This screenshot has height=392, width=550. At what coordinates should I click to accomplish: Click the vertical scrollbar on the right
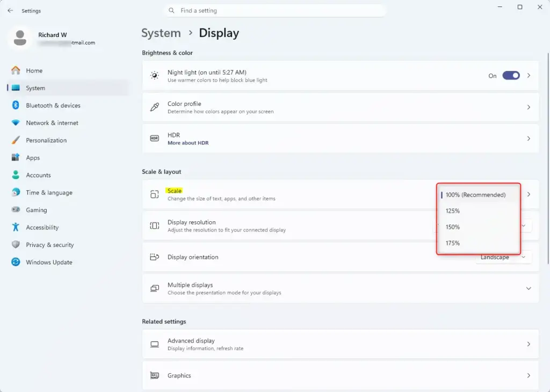click(x=548, y=158)
